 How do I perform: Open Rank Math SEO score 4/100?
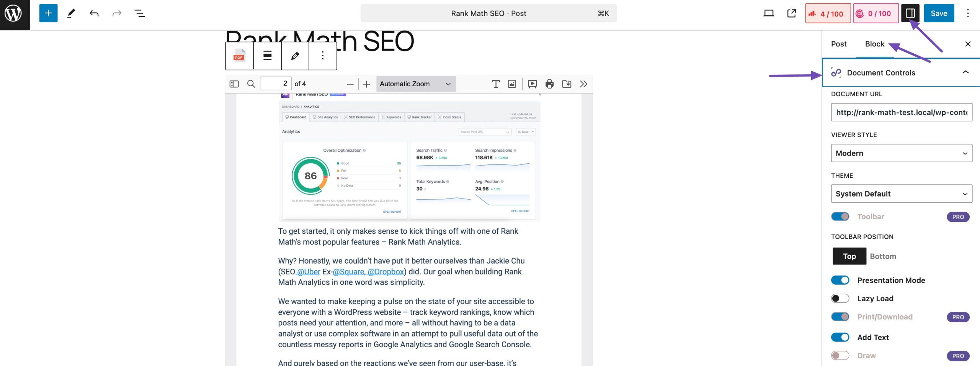tap(828, 13)
